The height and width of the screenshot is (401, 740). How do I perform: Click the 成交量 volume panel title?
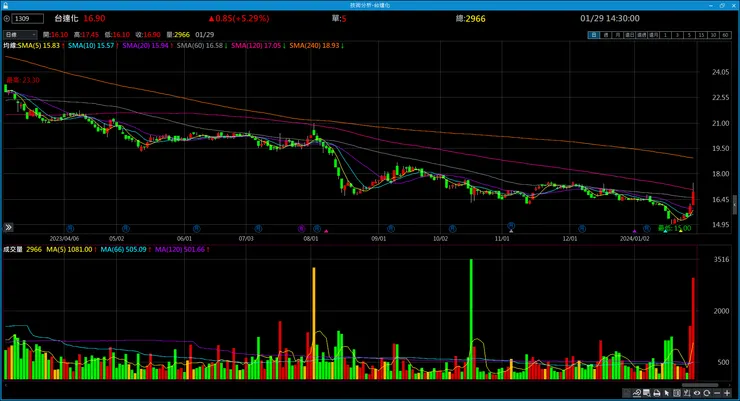tap(13, 249)
